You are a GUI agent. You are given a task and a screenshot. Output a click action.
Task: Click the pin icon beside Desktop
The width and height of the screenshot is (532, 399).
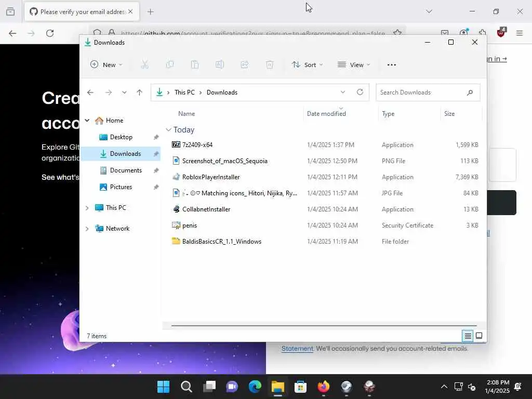pos(156,137)
